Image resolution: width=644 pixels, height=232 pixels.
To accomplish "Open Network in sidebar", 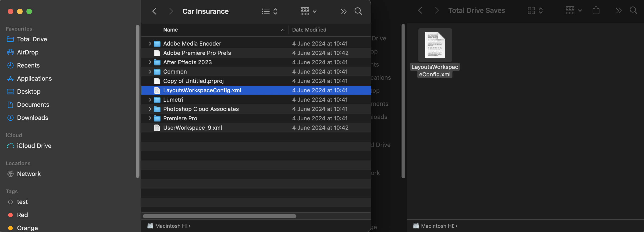I will click(x=29, y=174).
